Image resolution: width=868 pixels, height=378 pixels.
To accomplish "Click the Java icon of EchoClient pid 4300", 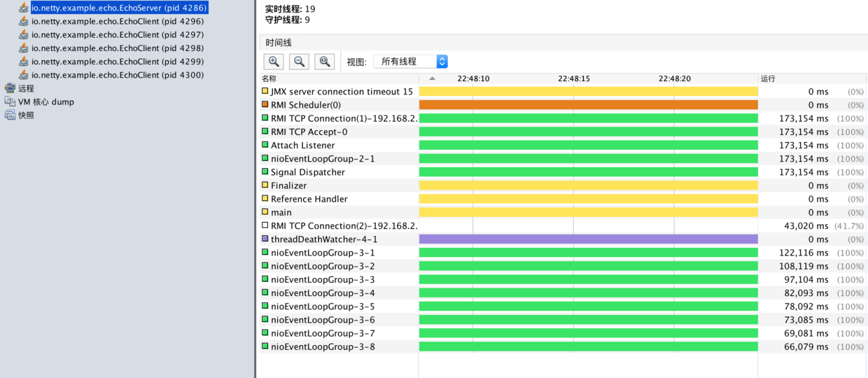I will tap(24, 74).
